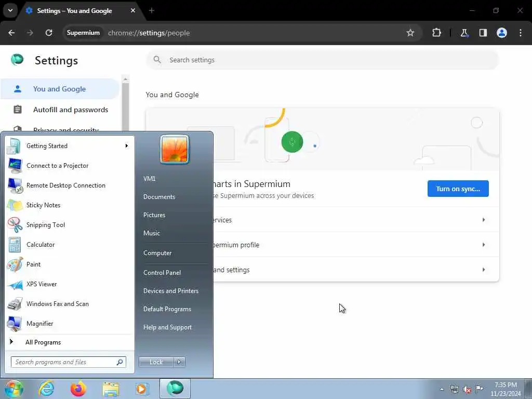532x399 pixels.
Task: Click the muted volume tray icon
Action: pos(467,389)
